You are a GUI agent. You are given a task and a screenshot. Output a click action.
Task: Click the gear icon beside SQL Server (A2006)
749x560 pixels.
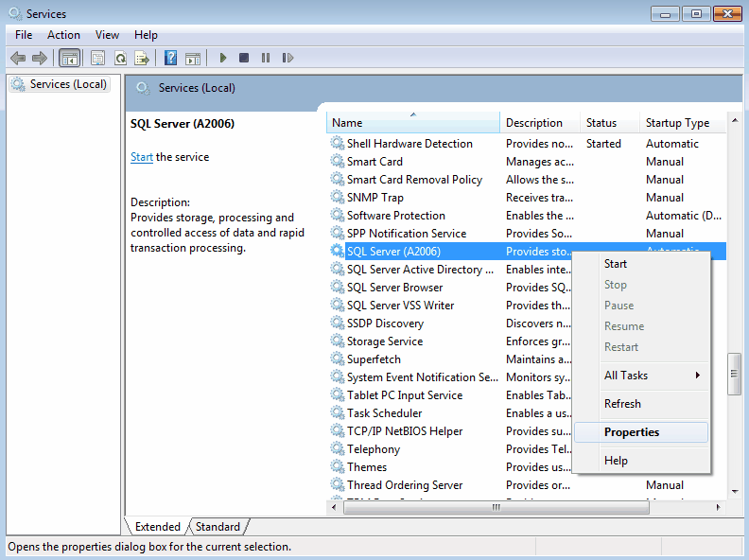(x=338, y=252)
